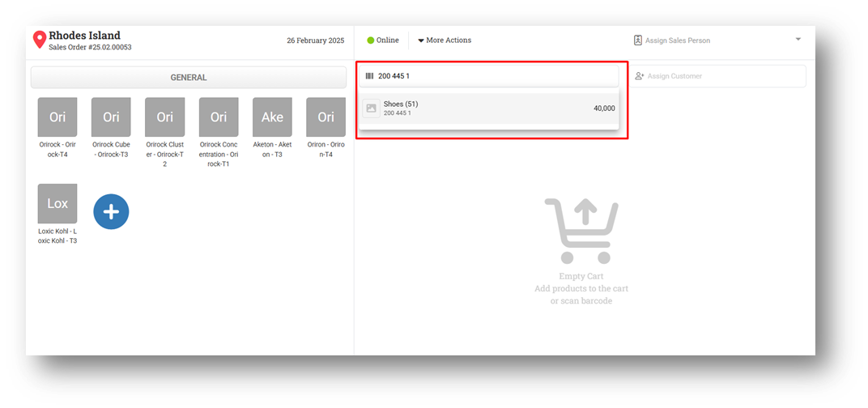This screenshot has width=868, height=408.
Task: Select the Orirock - Orirock-T4 product tile
Action: coord(57,128)
